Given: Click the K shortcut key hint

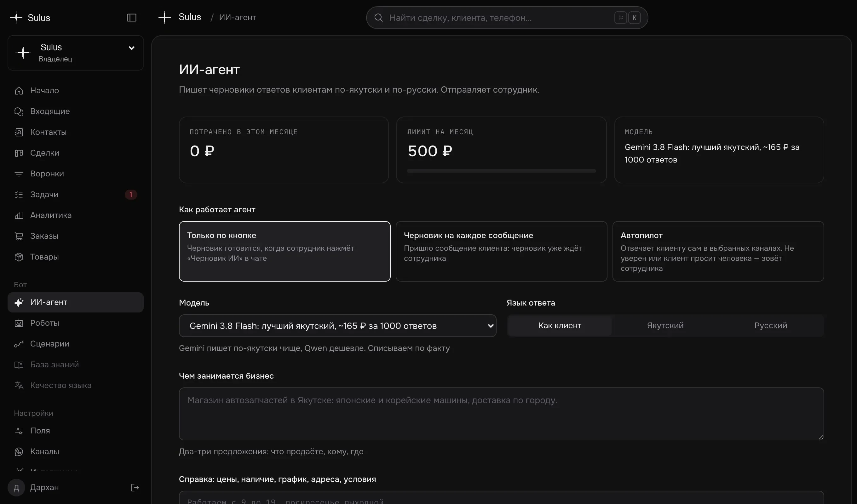Looking at the screenshot, I should [634, 18].
